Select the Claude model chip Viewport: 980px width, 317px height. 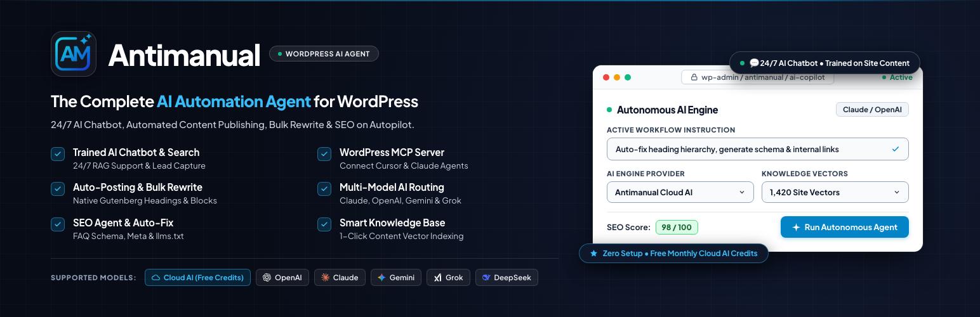tap(340, 278)
